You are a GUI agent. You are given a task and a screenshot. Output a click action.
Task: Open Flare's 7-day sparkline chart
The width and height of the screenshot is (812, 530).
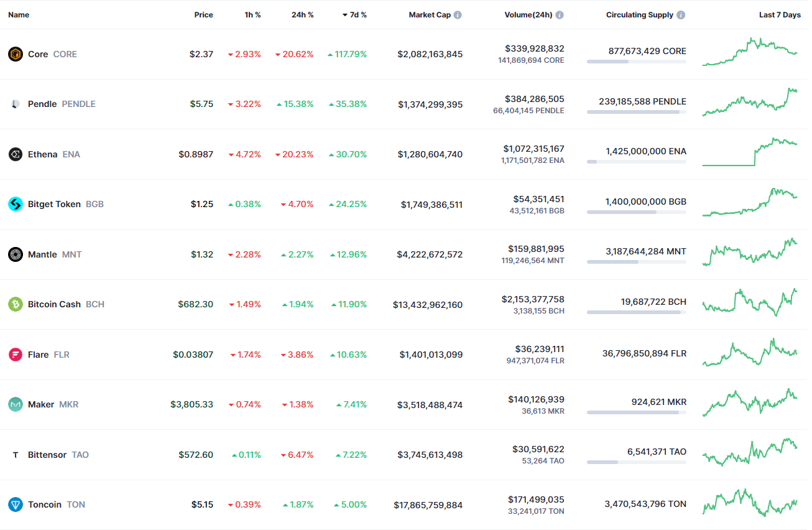[x=750, y=352]
